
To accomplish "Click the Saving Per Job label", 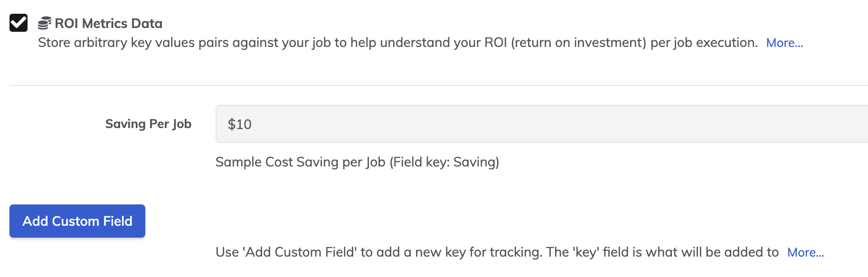I will [149, 123].
